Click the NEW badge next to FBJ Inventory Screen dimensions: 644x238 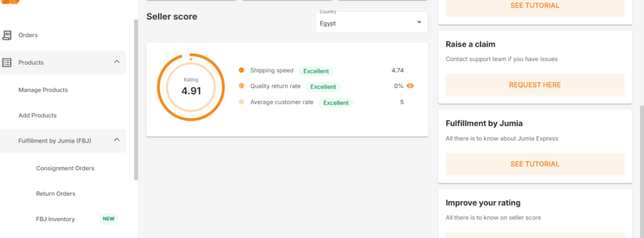point(108,219)
